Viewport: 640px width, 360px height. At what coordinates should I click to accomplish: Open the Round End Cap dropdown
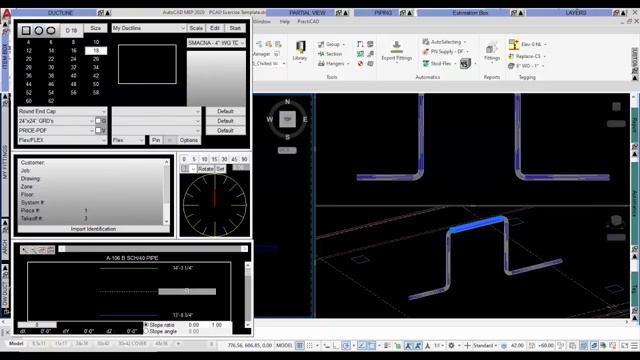(62, 111)
